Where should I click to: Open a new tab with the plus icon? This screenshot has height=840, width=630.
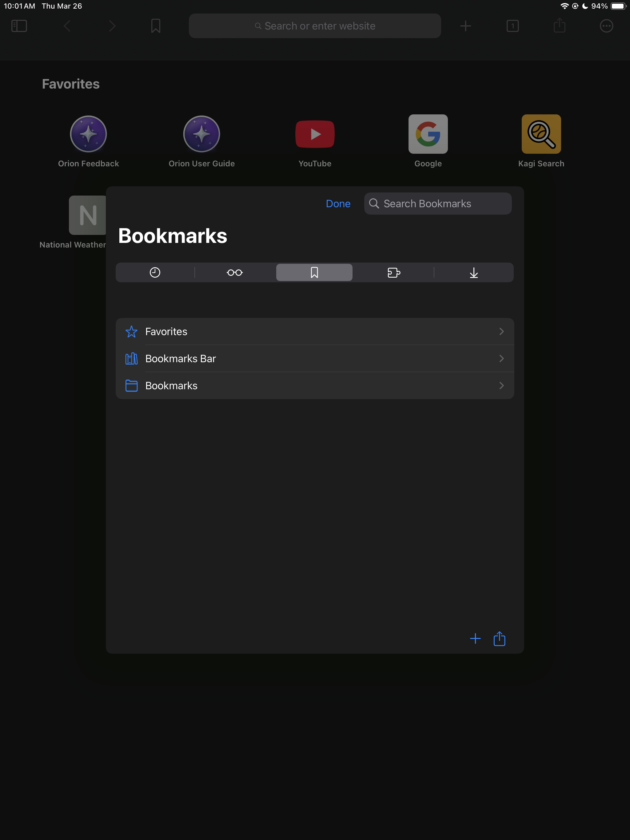(465, 26)
